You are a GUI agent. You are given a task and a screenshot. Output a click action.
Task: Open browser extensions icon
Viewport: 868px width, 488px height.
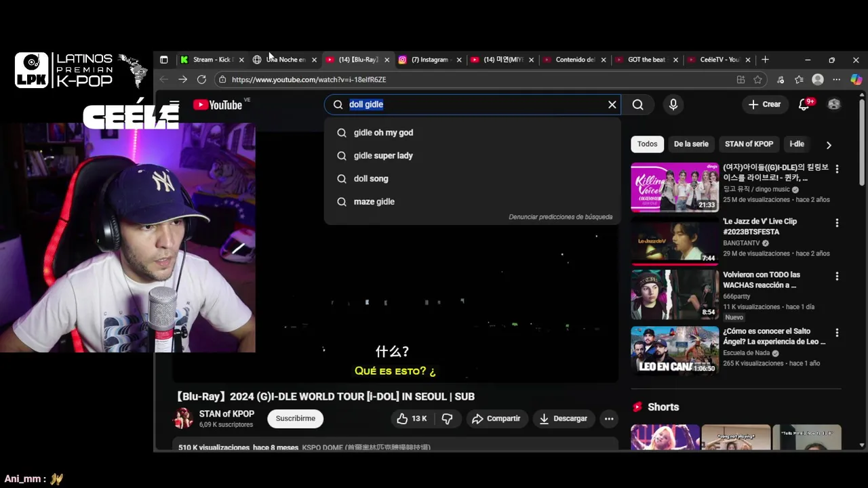(781, 79)
